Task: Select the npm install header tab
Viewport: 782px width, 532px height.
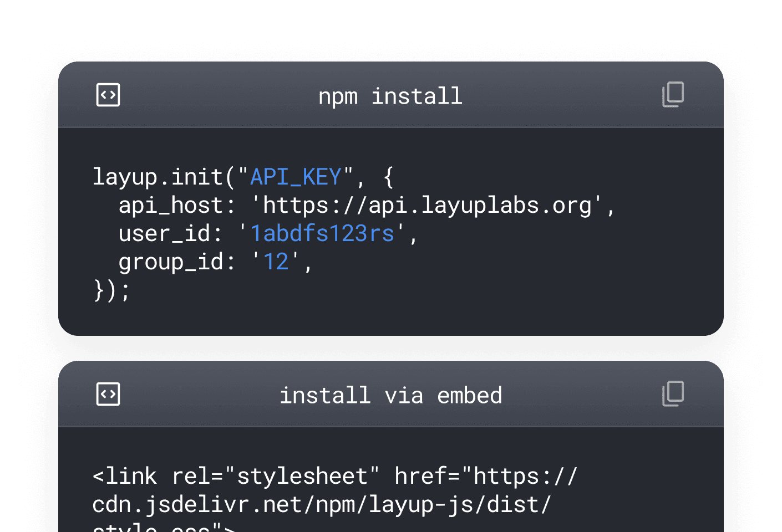Action: (390, 95)
